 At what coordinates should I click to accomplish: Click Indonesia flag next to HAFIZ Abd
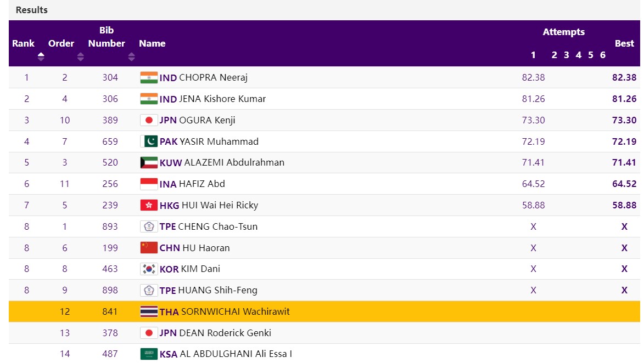click(148, 184)
